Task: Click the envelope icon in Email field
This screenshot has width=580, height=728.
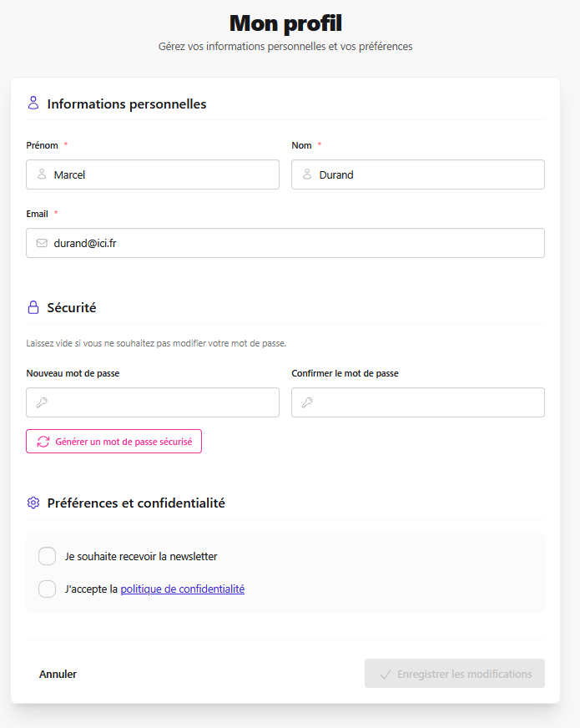Action: [42, 243]
